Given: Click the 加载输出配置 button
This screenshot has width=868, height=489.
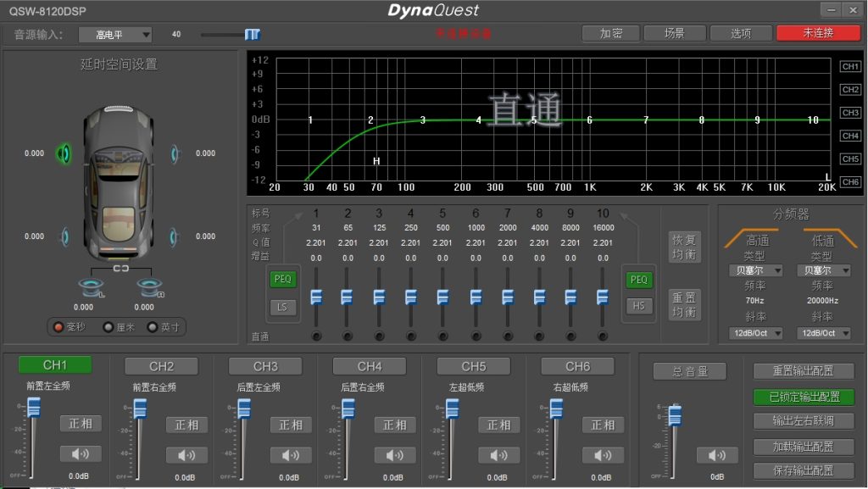Looking at the screenshot, I should (x=804, y=447).
